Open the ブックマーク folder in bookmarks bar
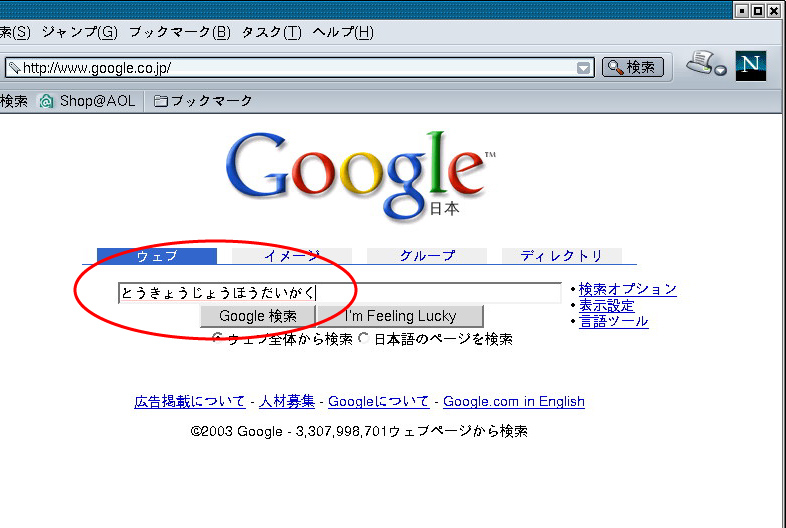Viewport: 786px width, 528px height. coord(203,101)
